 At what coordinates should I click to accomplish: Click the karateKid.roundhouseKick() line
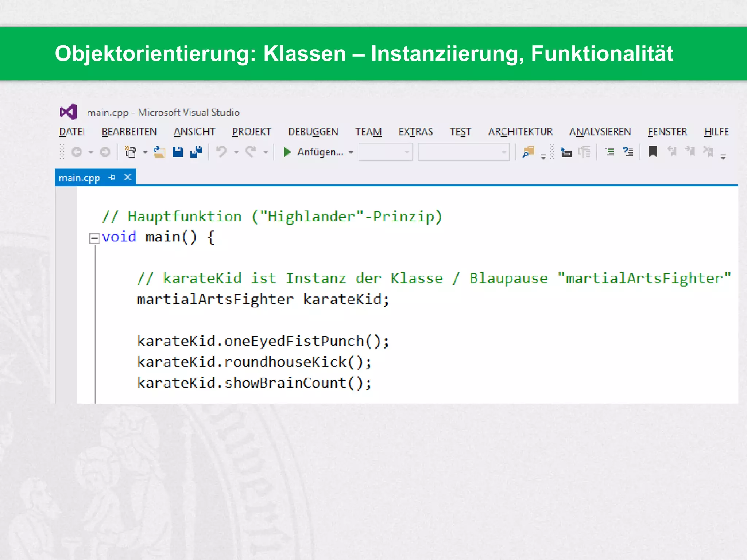click(254, 362)
